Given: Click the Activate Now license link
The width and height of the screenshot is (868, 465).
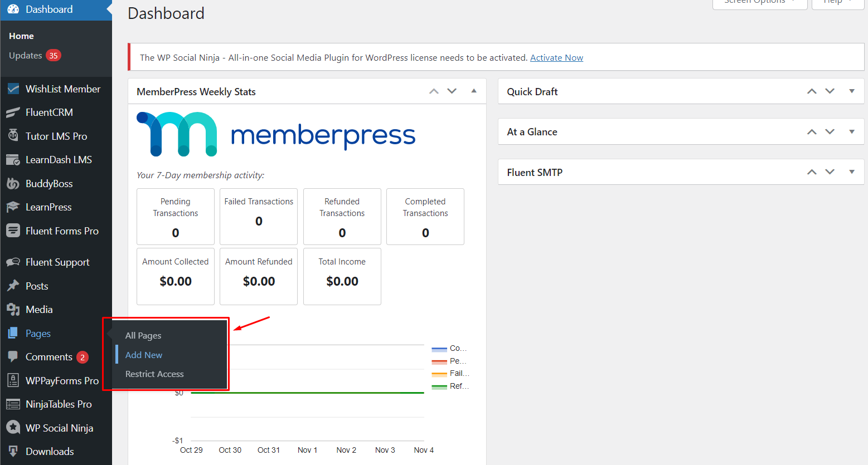Looking at the screenshot, I should pyautogui.click(x=556, y=58).
